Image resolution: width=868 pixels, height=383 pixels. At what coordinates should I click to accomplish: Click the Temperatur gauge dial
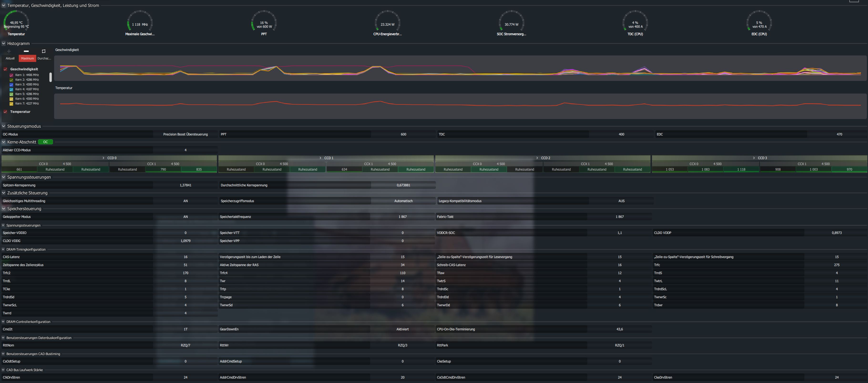[x=16, y=23]
